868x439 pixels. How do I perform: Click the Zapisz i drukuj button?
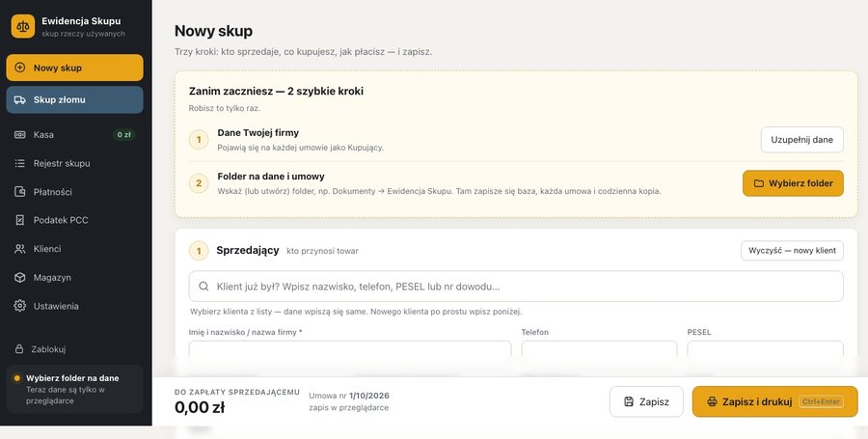(x=775, y=401)
